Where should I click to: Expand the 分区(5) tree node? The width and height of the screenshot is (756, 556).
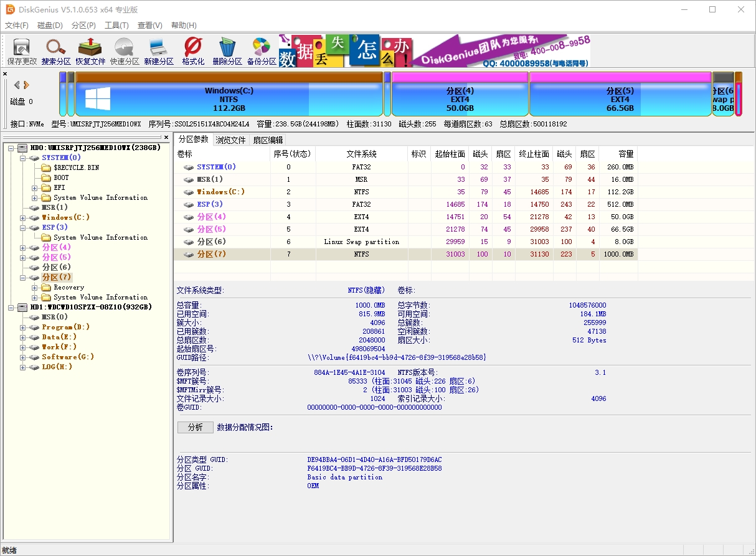tap(23, 257)
